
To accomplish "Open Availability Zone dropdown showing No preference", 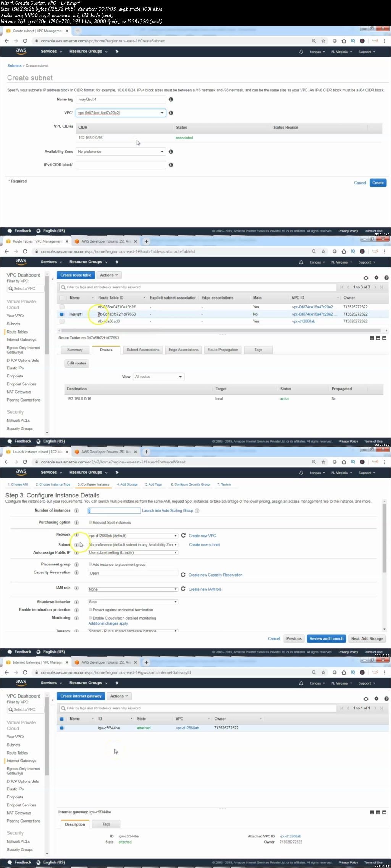I will click(x=121, y=152).
